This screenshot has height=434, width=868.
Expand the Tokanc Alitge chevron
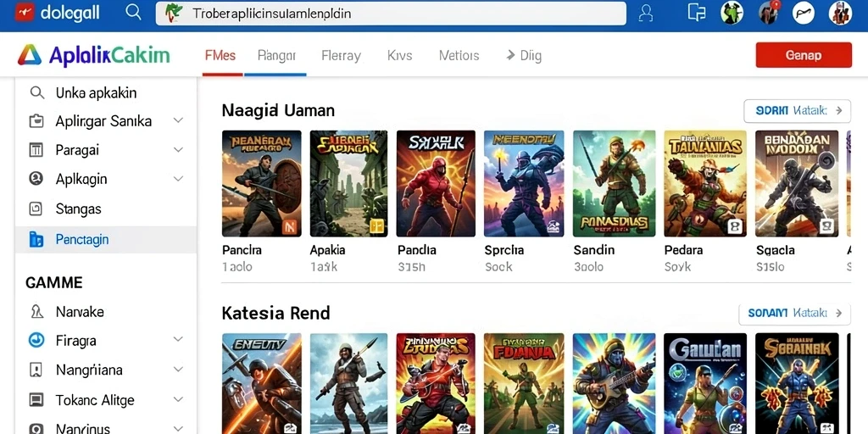(x=178, y=399)
